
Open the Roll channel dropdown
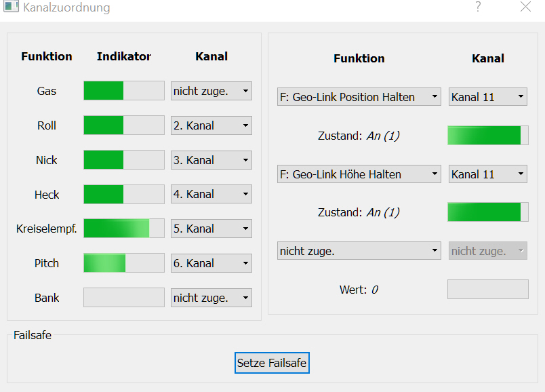coord(211,125)
